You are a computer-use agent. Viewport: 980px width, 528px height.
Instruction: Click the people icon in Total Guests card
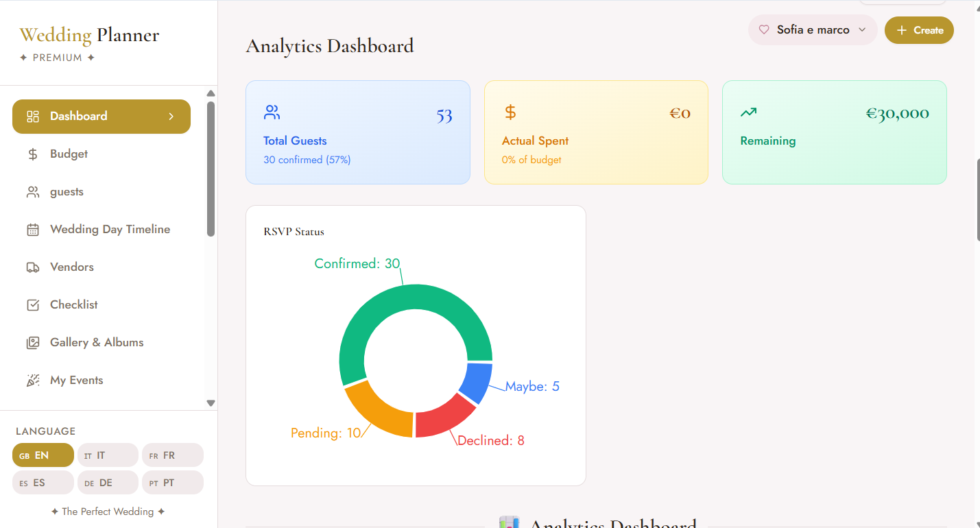[272, 112]
